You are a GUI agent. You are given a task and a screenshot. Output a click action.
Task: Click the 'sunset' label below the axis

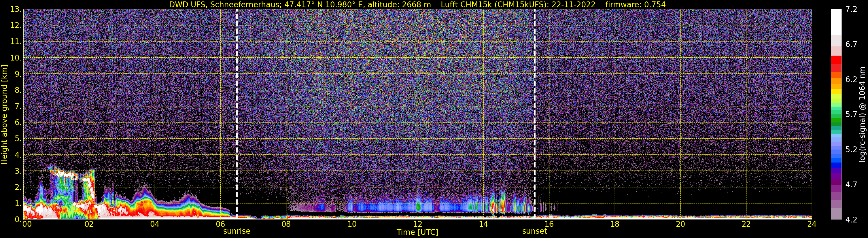[535, 231]
